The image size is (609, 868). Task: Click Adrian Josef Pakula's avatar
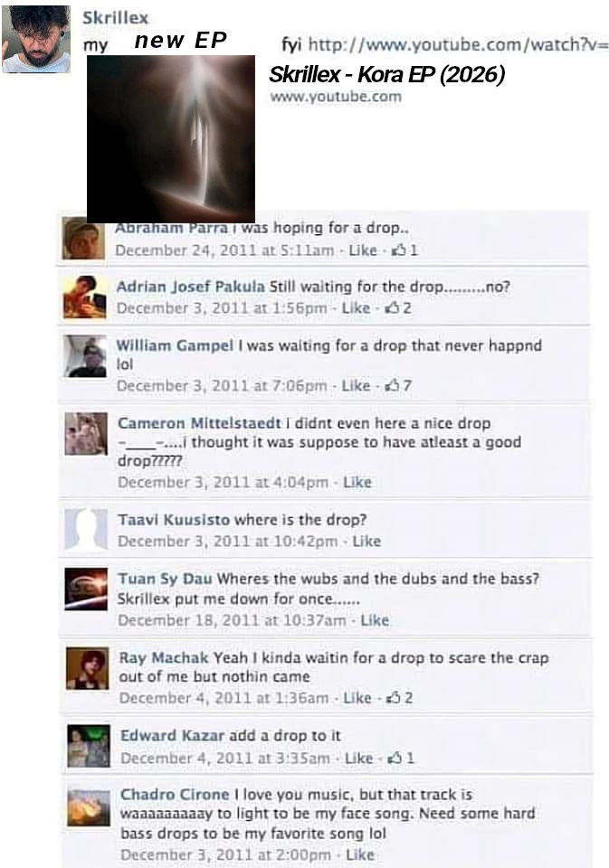coord(85,297)
